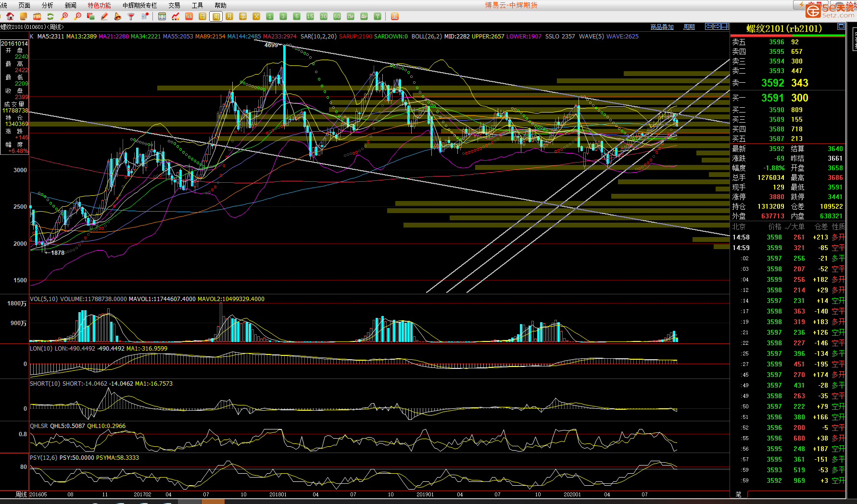Click the overlapping windows icon
Screen dimensions: 857x504
coord(91,16)
